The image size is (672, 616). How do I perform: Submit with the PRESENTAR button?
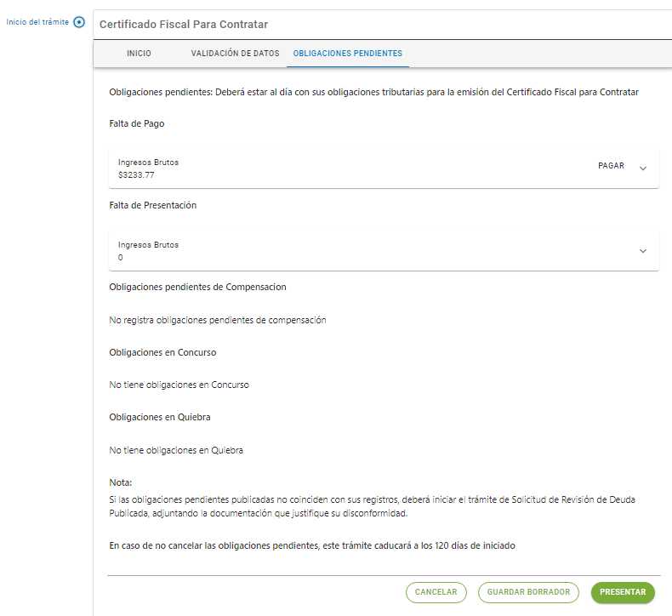point(623,592)
